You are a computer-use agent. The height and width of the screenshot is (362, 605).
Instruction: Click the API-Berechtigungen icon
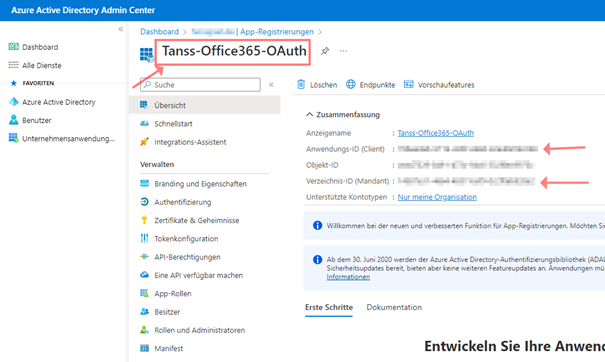(144, 256)
